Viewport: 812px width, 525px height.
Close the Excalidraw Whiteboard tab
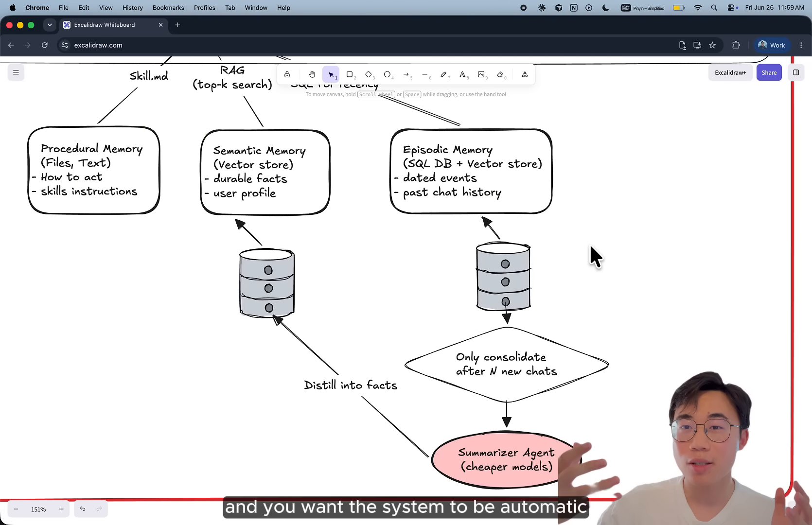coord(161,25)
